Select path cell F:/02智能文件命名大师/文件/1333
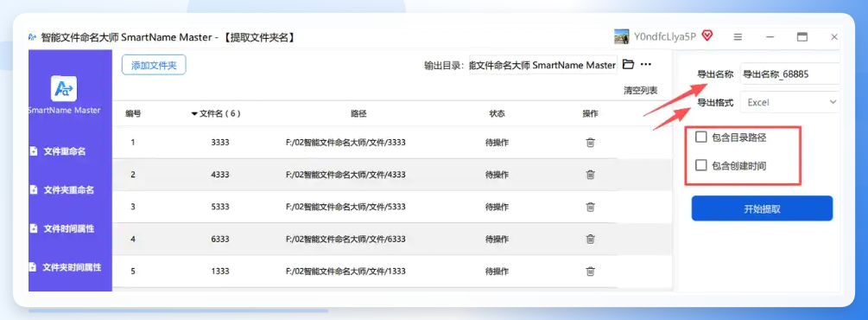 pos(345,272)
